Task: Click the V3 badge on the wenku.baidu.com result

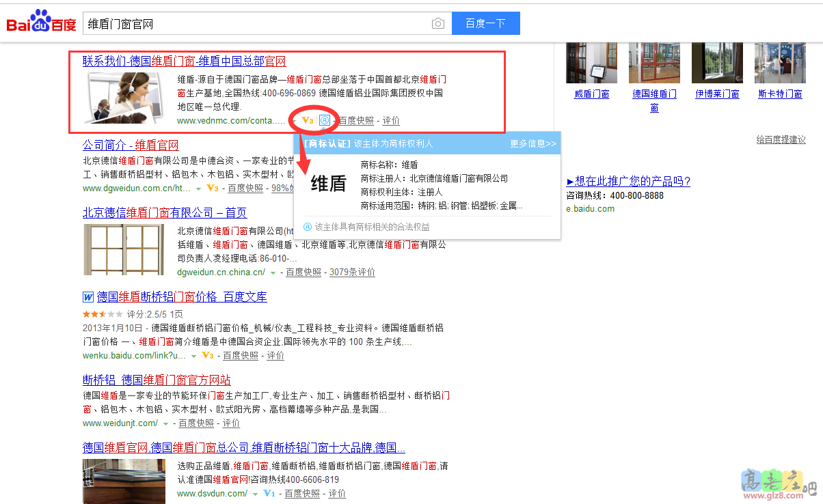Action: coord(208,356)
